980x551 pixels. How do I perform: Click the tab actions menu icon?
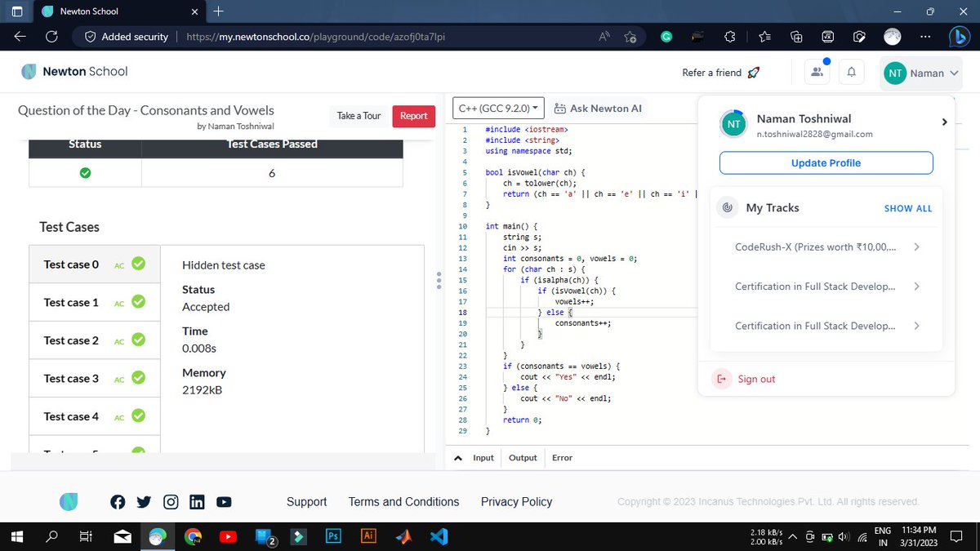tap(17, 11)
